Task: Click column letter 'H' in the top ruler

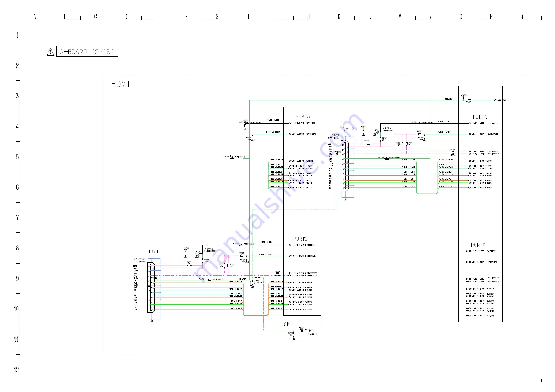Action: 248,16
